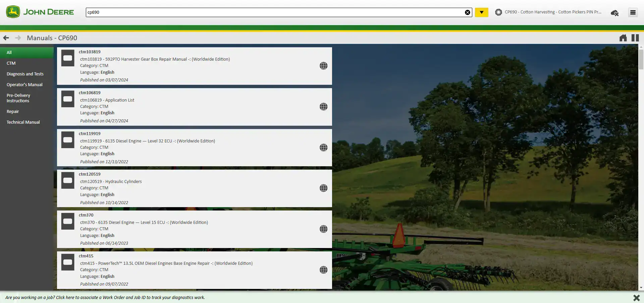Open the Technical Manual category
The image size is (644, 303).
pyautogui.click(x=27, y=122)
